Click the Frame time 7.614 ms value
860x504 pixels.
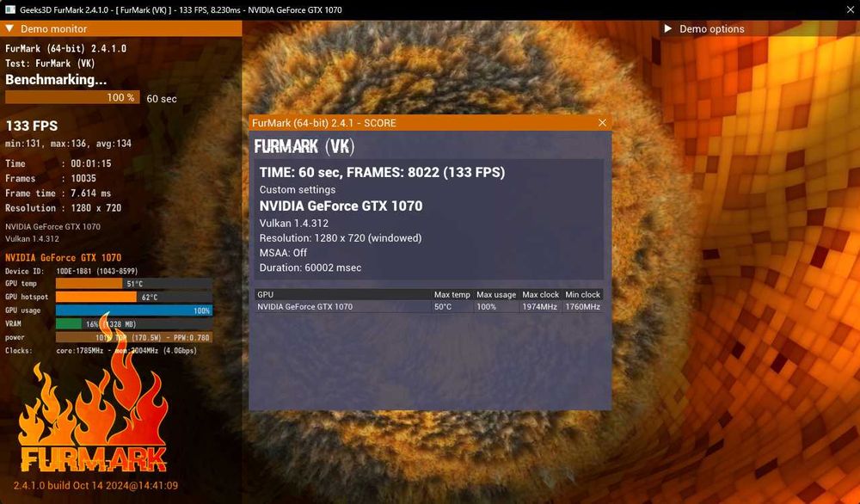[90, 193]
